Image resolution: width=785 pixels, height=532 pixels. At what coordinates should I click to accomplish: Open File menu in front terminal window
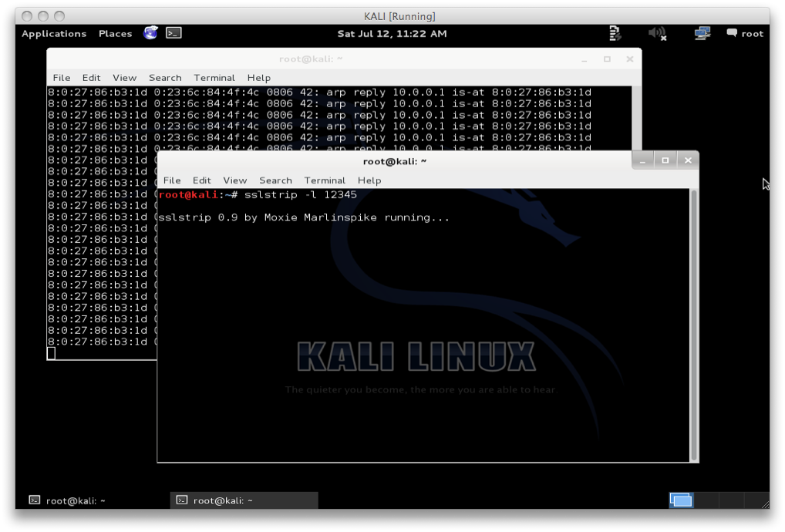coord(172,180)
